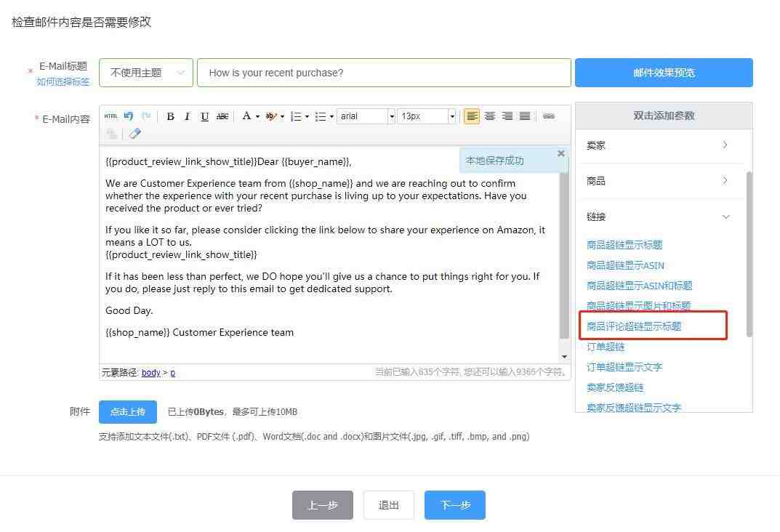The width and height of the screenshot is (780, 532).
Task: Expand the 卖家 parameter group
Action: click(659, 145)
